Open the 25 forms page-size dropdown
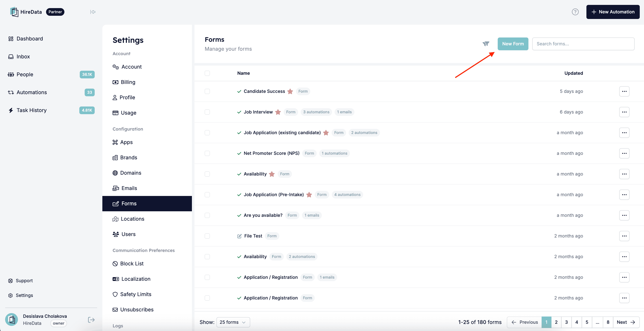 [x=233, y=322]
